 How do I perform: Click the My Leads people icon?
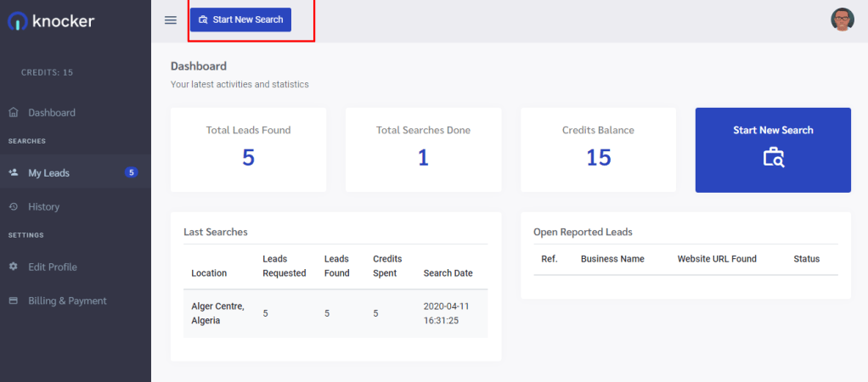[x=13, y=173]
